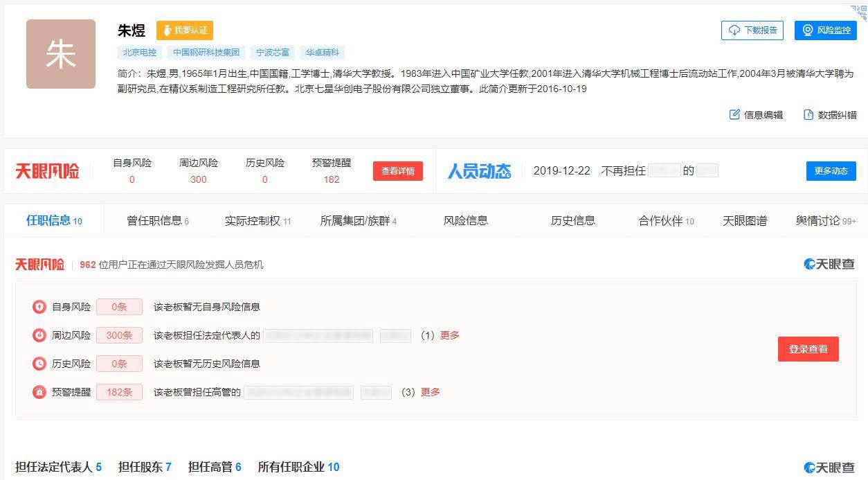Click the 0条 badge beside 历史风险
This screenshot has width=868, height=480.
click(119, 364)
